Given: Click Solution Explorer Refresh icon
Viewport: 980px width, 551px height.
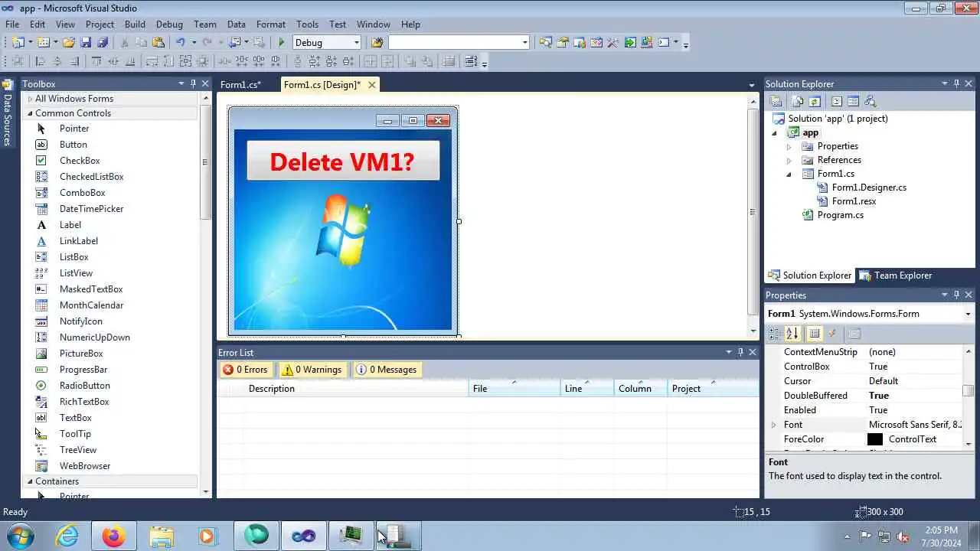Looking at the screenshot, I should coord(814,101).
